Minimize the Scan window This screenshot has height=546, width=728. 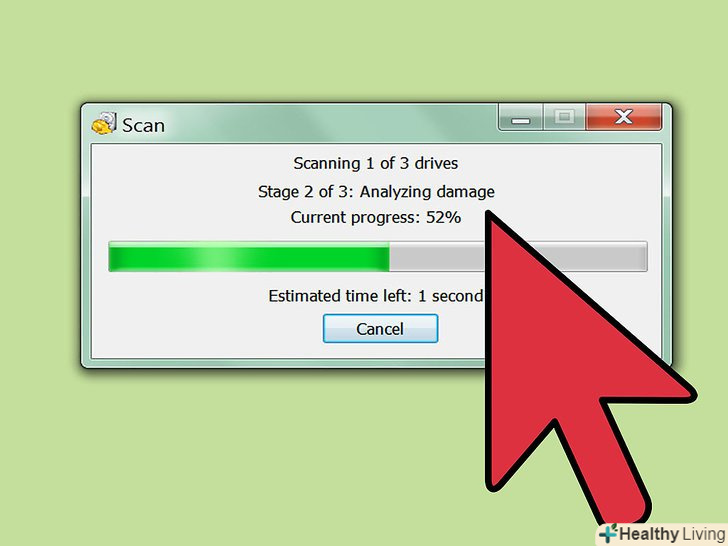coord(520,117)
